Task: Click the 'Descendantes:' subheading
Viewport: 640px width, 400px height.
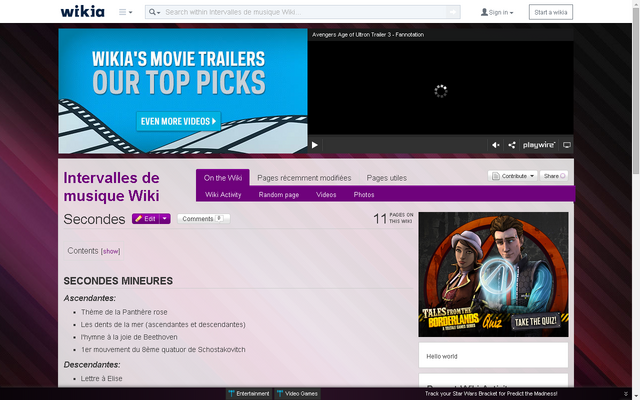Action: [x=92, y=365]
